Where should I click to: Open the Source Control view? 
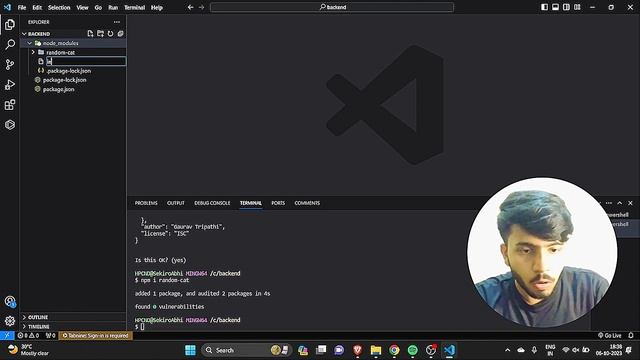(x=10, y=64)
